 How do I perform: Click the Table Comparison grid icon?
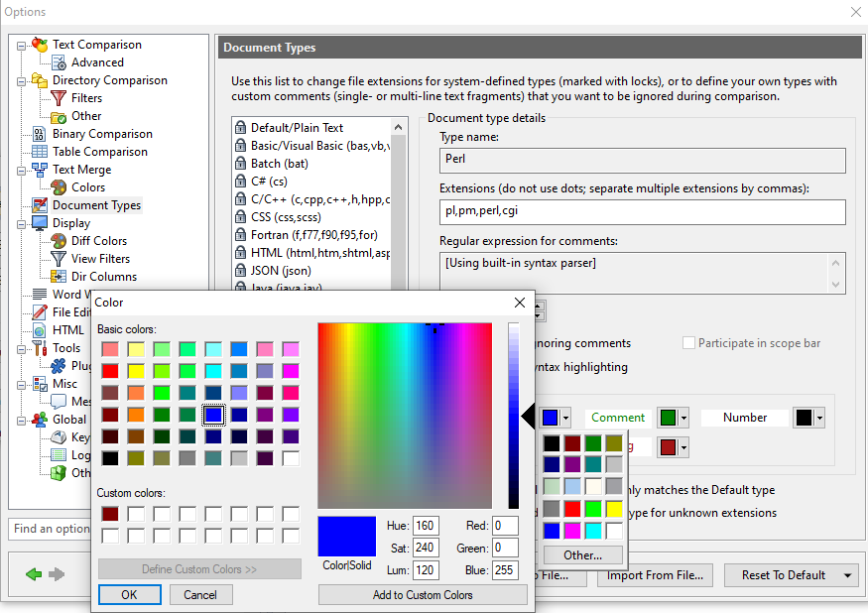pyautogui.click(x=40, y=152)
